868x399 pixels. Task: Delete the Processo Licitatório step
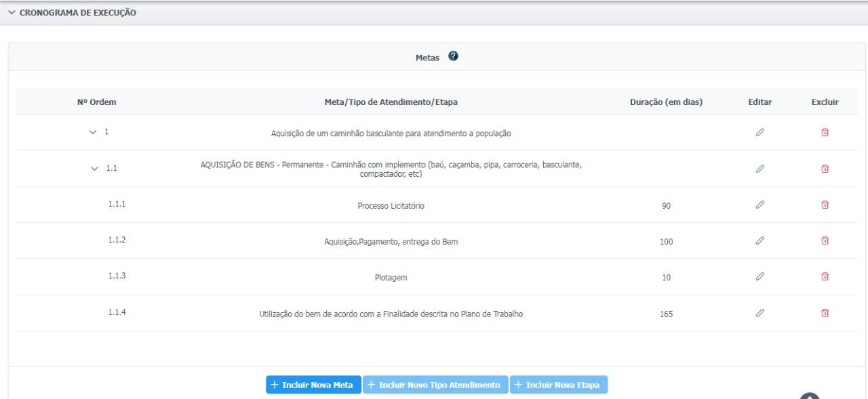click(x=825, y=205)
